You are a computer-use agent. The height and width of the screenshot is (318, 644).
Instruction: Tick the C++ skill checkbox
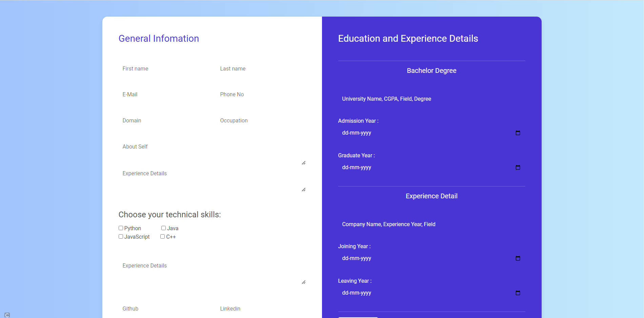click(162, 237)
